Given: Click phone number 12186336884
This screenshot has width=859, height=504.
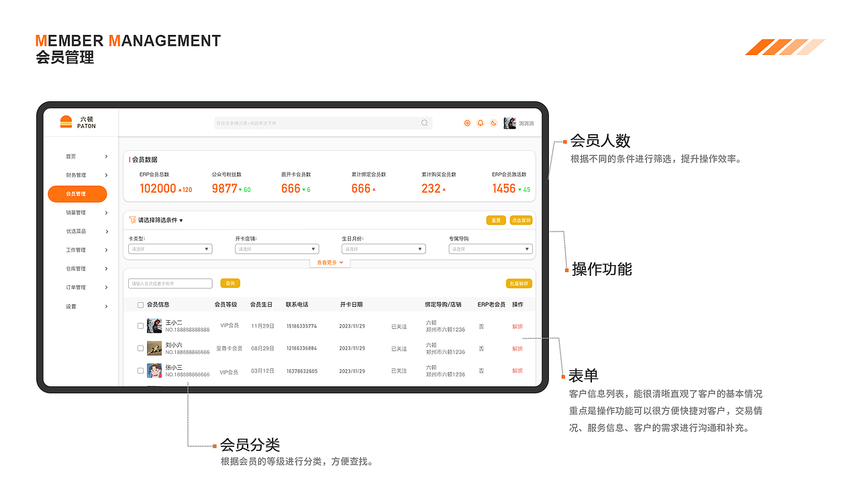Looking at the screenshot, I should (302, 348).
